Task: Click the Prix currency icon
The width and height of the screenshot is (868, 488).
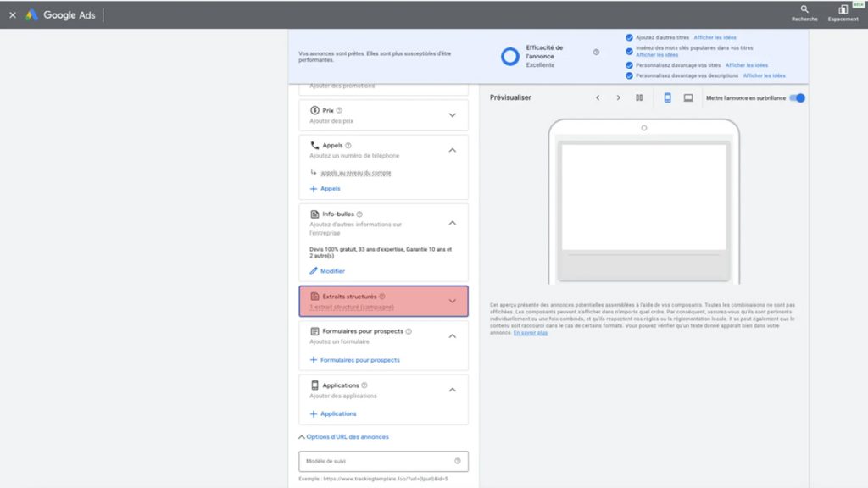Action: pos(314,110)
